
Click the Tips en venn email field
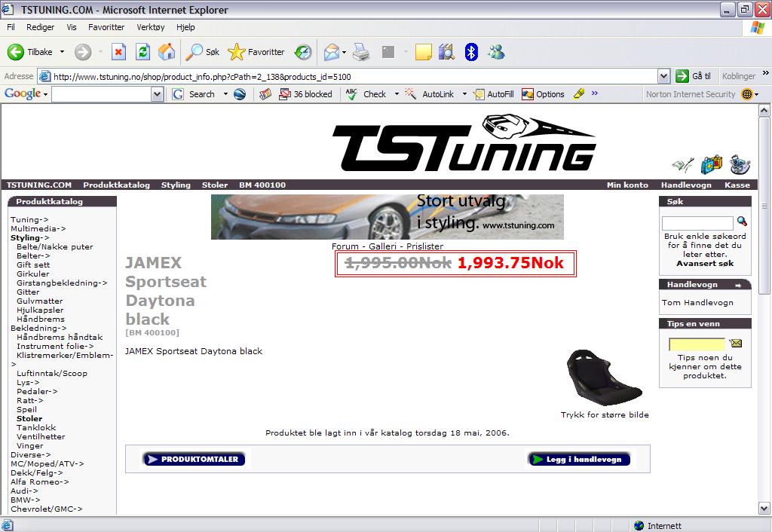click(x=697, y=344)
